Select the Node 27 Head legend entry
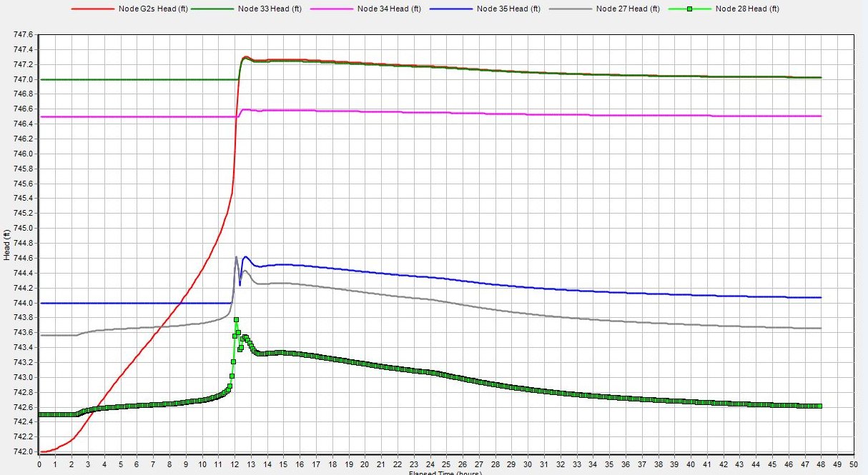 pyautogui.click(x=605, y=9)
